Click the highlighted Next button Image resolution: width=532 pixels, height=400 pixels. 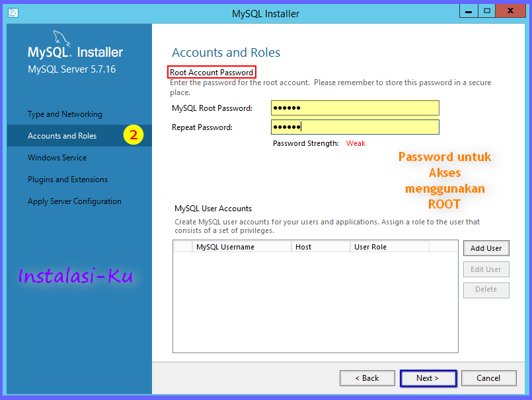coord(428,378)
